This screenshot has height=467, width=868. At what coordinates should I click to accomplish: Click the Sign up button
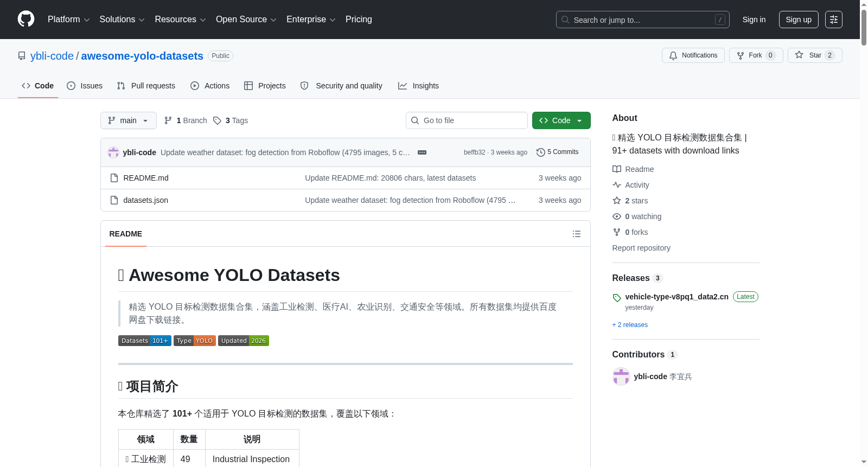point(799,20)
